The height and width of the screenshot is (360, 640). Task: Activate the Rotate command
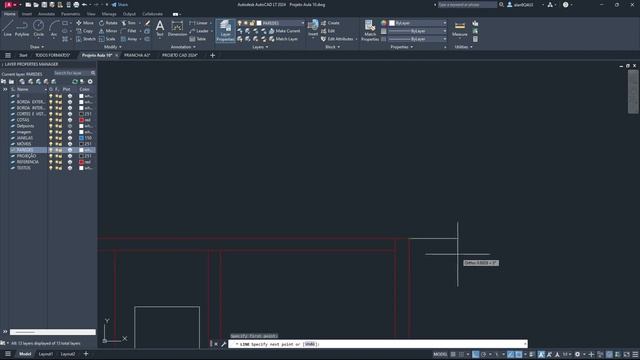pos(108,23)
